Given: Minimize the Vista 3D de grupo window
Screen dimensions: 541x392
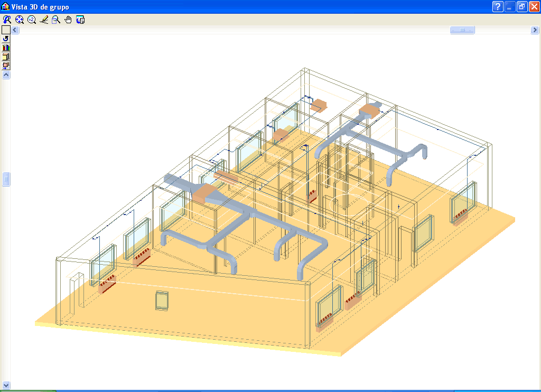Looking at the screenshot, I should coord(510,6).
